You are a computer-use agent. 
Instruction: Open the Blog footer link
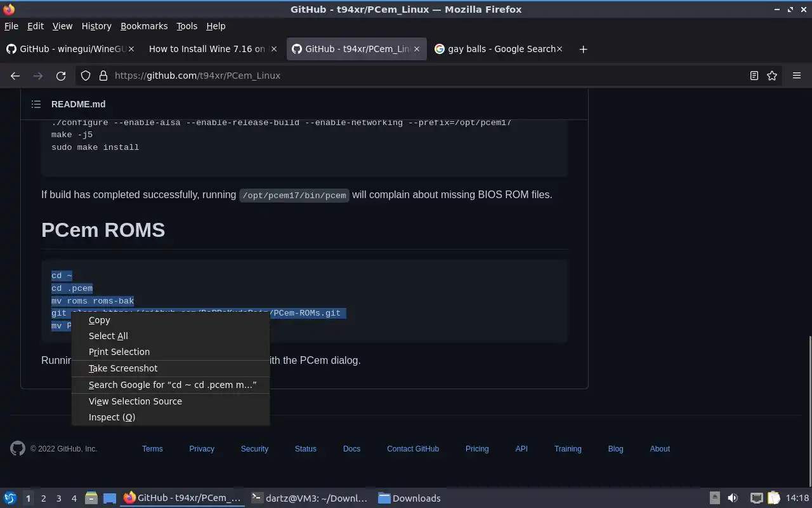pyautogui.click(x=615, y=449)
